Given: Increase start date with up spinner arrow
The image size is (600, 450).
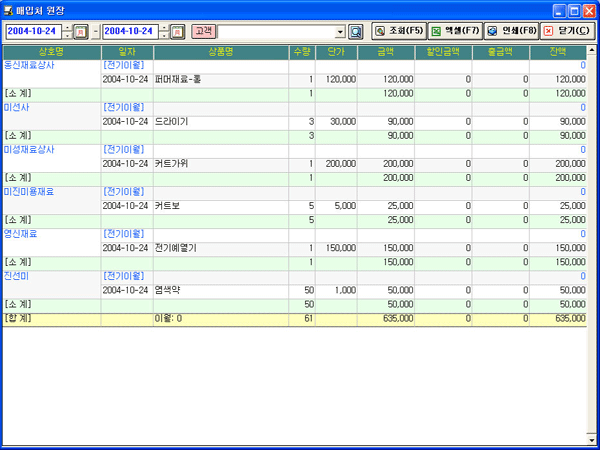Looking at the screenshot, I should pyautogui.click(x=68, y=28).
